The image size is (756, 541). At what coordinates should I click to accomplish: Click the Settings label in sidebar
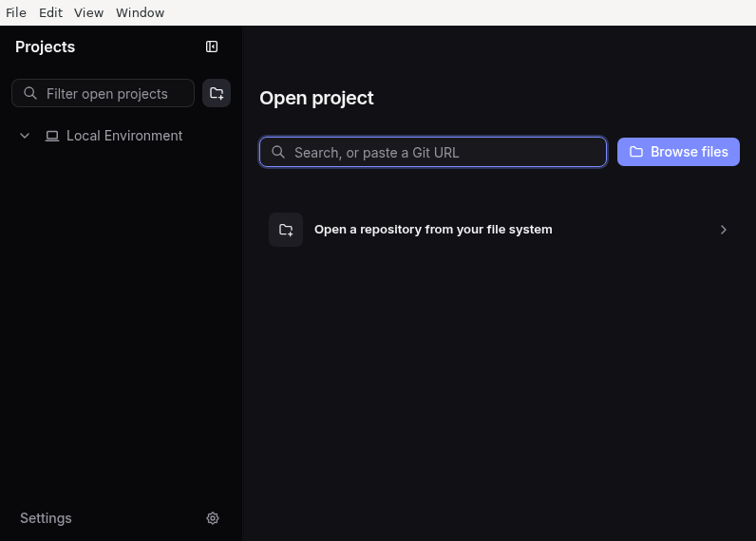[46, 518]
